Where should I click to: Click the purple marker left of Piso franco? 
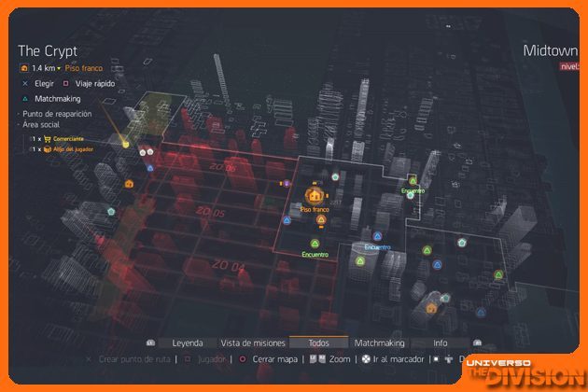pyautogui.click(x=287, y=184)
